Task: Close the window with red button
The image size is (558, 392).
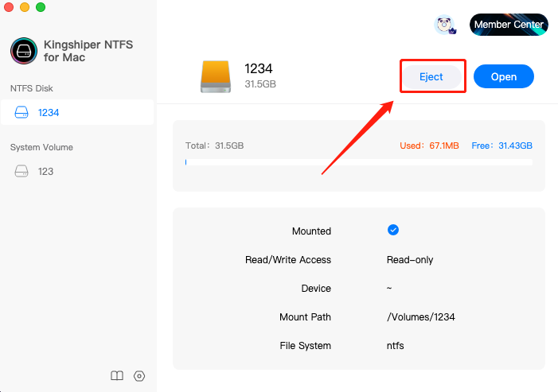Action: tap(9, 7)
